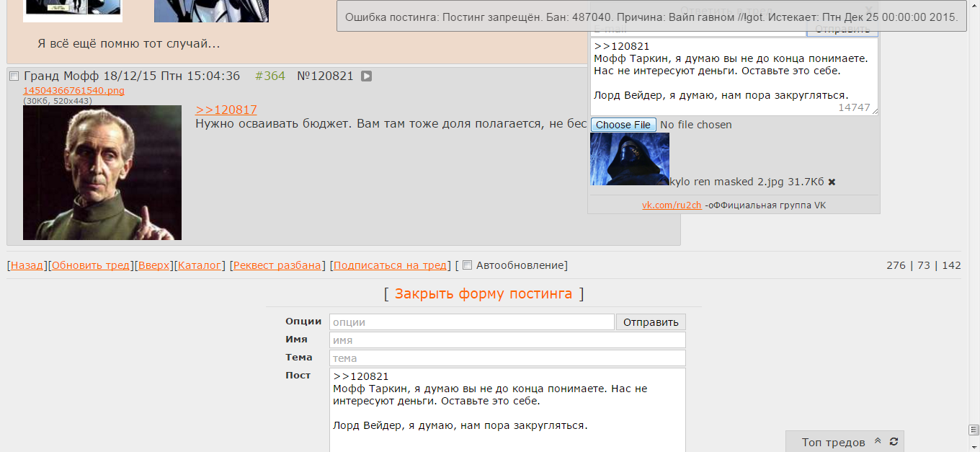Click the file info (30Кб, 520x443)
This screenshot has height=452, width=980.
[x=58, y=101]
